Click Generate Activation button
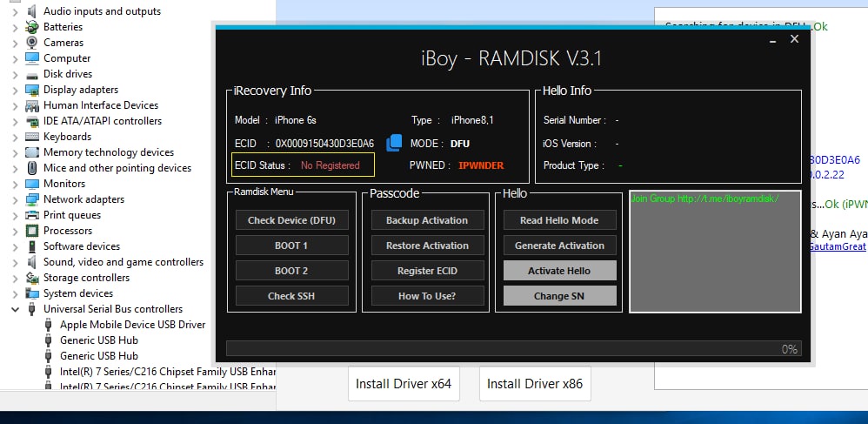 [559, 246]
